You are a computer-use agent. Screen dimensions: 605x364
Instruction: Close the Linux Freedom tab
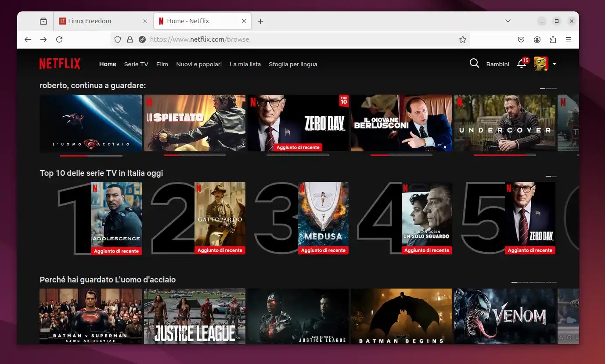[x=145, y=21]
